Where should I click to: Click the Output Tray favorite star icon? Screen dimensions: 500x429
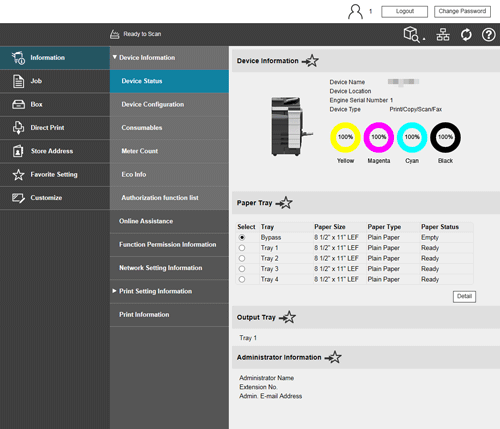(x=288, y=317)
